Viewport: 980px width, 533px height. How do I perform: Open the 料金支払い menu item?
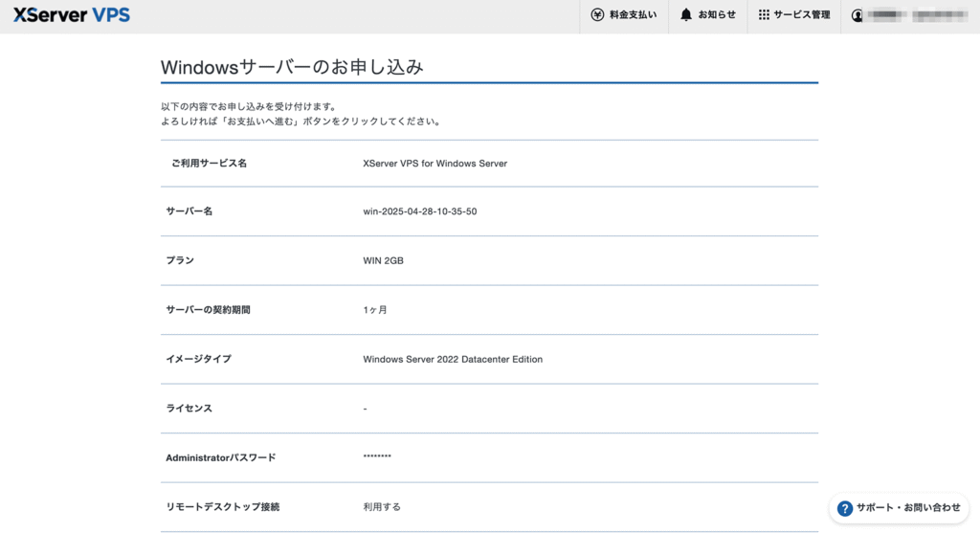[633, 15]
